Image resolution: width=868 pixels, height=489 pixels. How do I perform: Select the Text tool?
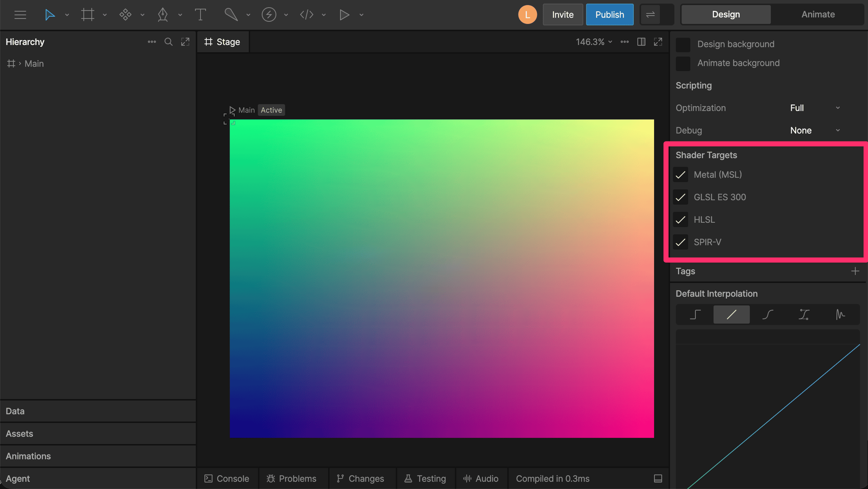click(x=200, y=15)
